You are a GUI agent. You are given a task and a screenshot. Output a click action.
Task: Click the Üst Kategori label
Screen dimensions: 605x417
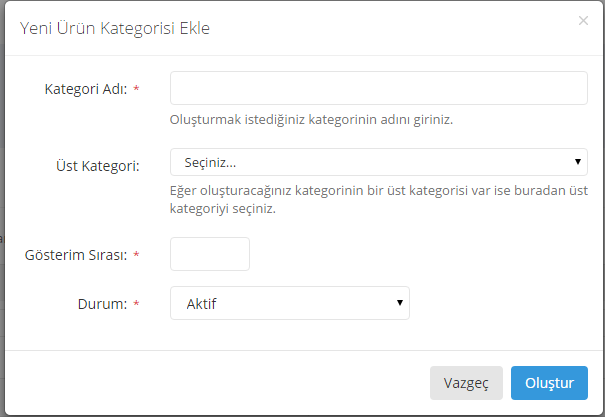coord(97,164)
